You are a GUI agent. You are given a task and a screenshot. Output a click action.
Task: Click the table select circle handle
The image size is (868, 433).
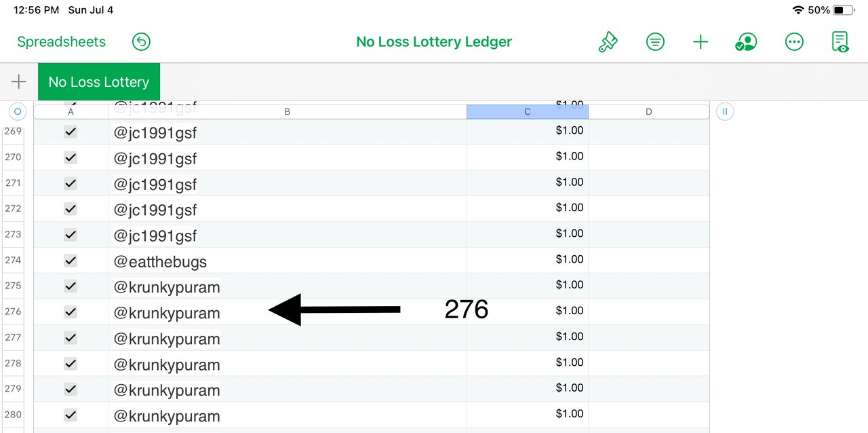pos(18,111)
